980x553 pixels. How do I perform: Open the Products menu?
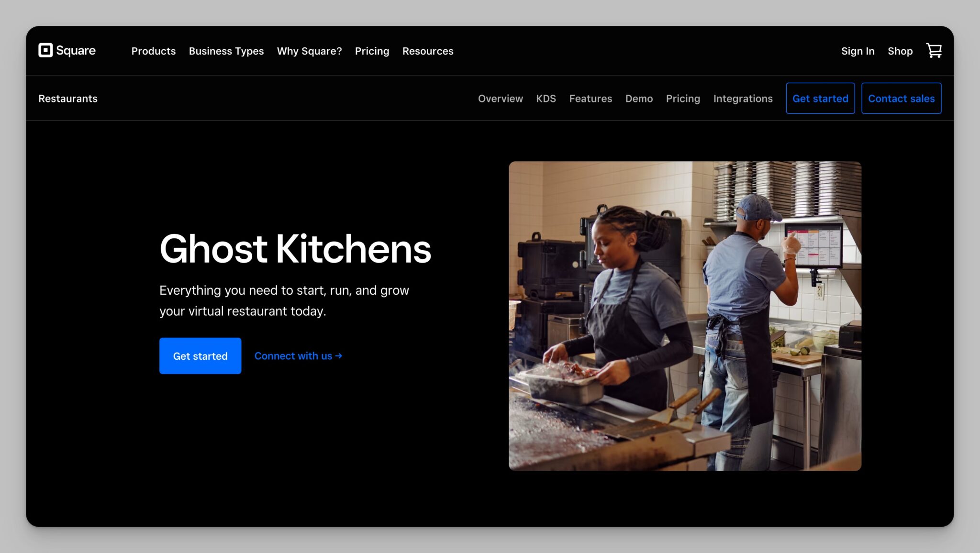(154, 51)
